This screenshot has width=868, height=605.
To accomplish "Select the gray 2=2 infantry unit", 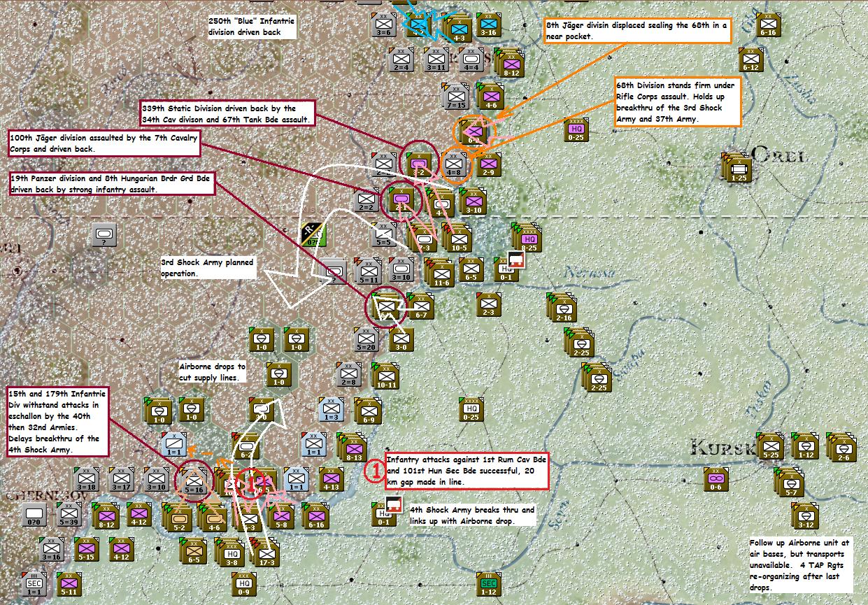I will coord(368,201).
